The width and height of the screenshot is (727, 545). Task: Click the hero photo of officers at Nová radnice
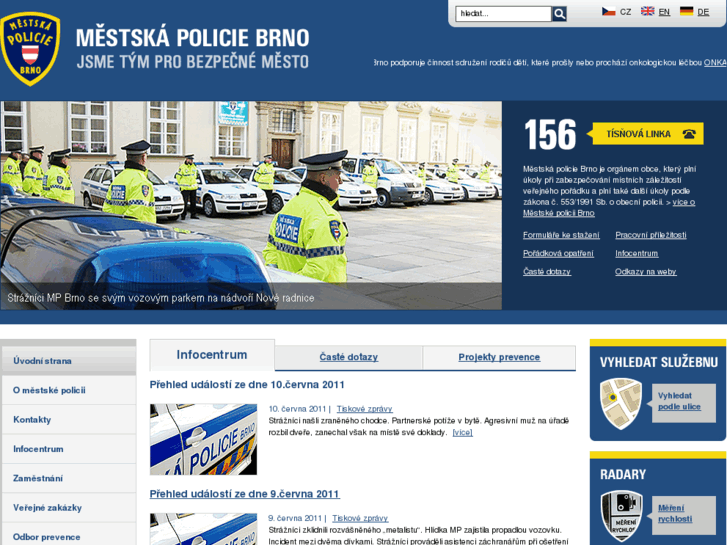click(251, 205)
